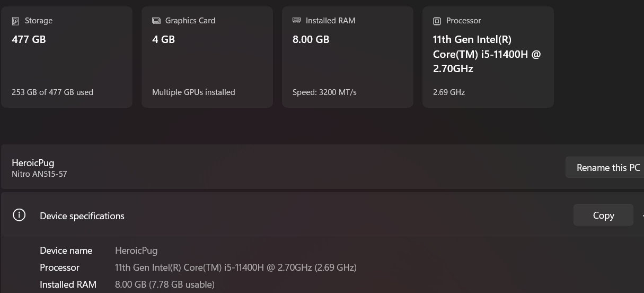The width and height of the screenshot is (644, 293).
Task: Click the Installed RAM chip icon
Action: pyautogui.click(x=297, y=21)
